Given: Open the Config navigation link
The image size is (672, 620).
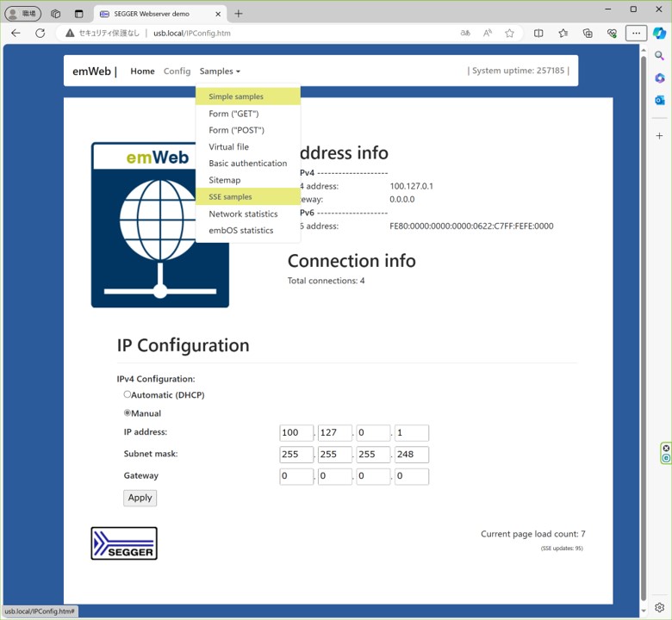Looking at the screenshot, I should pos(177,71).
